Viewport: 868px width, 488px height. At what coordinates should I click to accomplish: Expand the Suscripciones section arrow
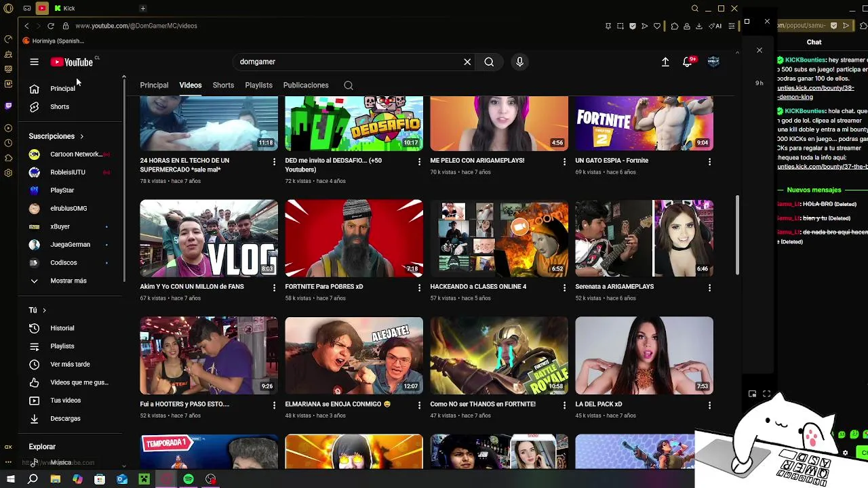coord(81,136)
